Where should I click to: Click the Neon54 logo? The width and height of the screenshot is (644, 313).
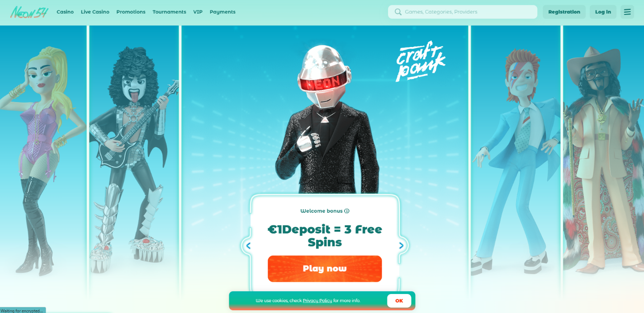coord(28,12)
